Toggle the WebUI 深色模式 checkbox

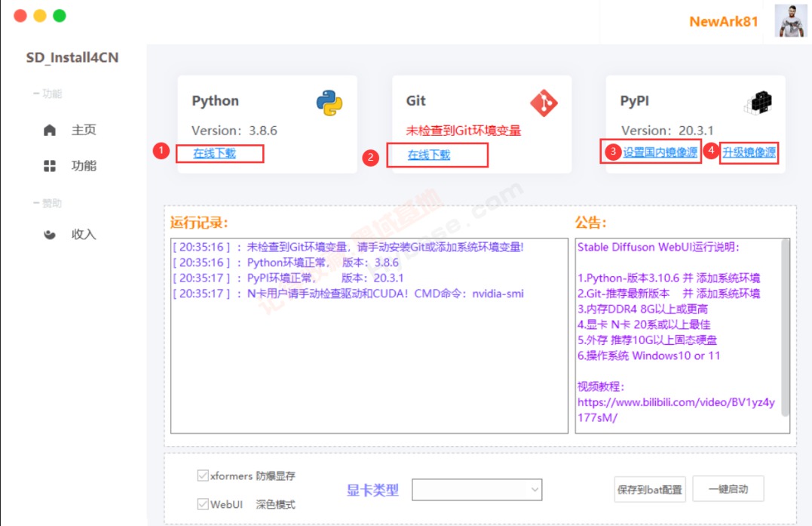coord(203,503)
